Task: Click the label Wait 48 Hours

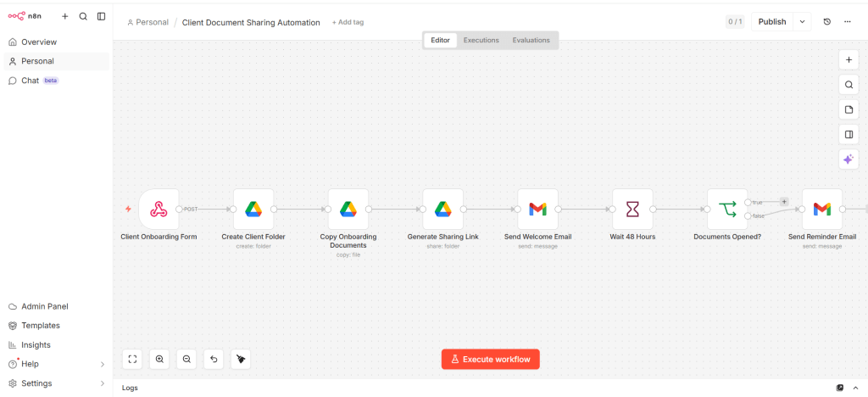Action: (632, 237)
